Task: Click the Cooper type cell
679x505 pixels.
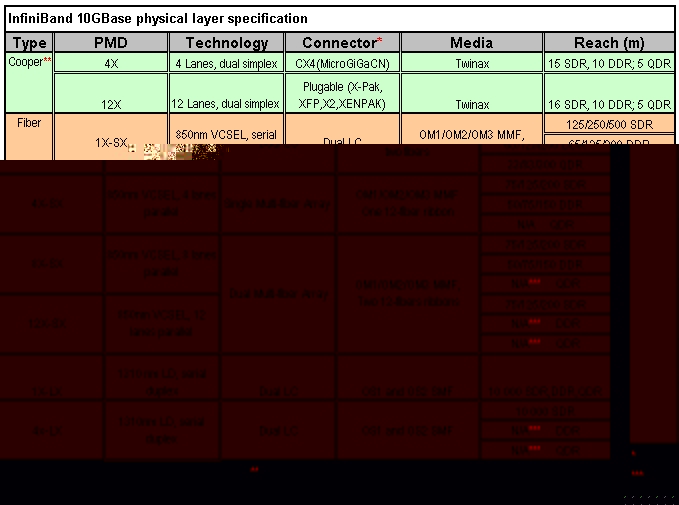Action: pyautogui.click(x=25, y=62)
